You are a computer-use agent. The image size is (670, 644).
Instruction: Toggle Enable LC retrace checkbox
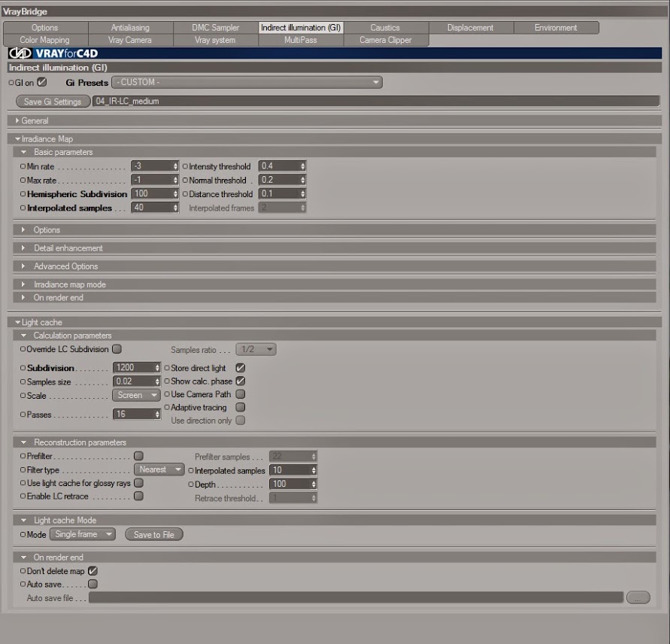coord(138,496)
